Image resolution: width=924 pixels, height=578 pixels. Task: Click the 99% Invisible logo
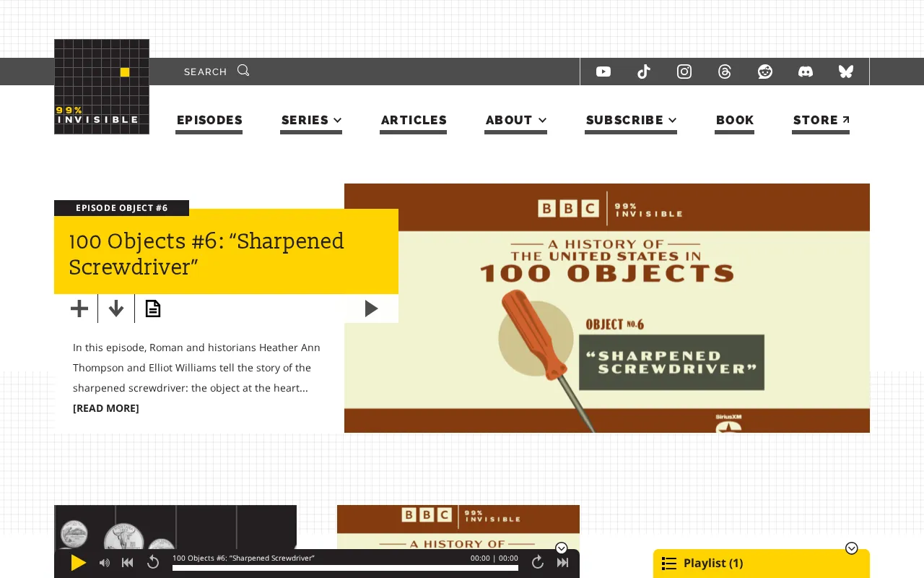click(102, 87)
